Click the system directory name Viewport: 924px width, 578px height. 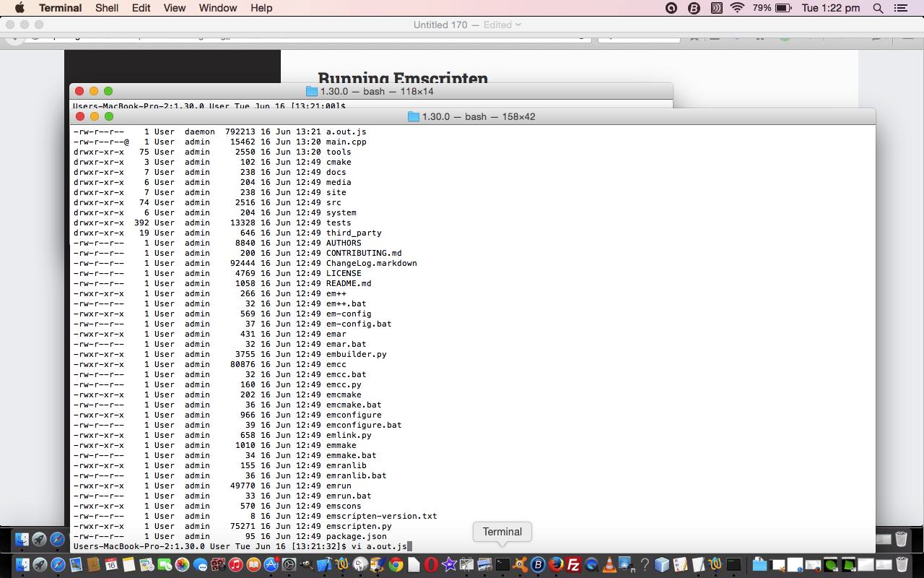341,212
